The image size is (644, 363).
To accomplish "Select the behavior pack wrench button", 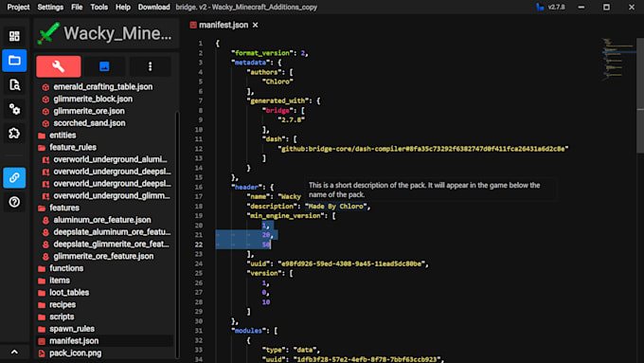I will (59, 66).
